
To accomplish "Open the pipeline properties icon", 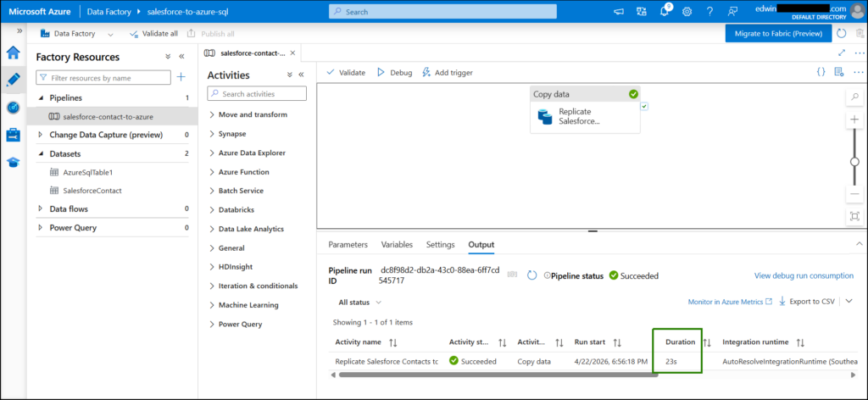I will tap(838, 72).
